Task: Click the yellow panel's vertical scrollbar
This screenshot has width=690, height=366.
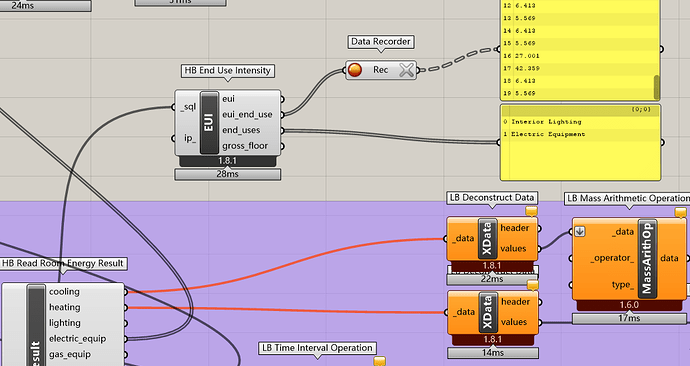Action: click(x=657, y=87)
